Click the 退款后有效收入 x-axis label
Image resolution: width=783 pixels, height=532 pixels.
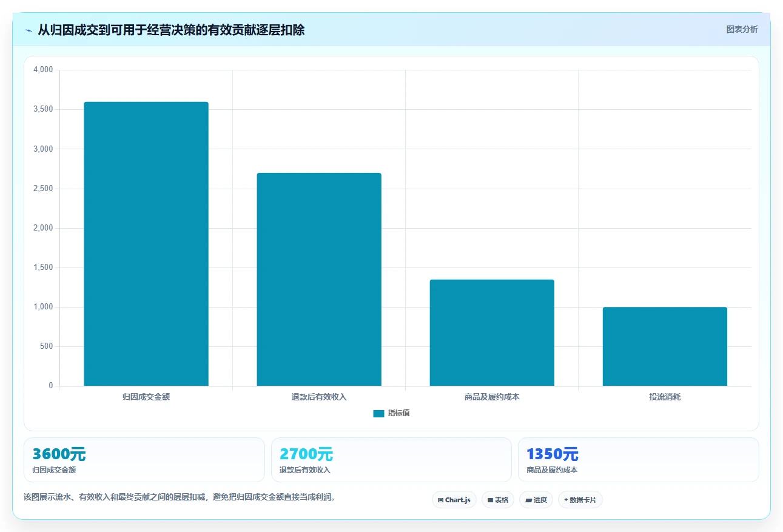pyautogui.click(x=319, y=397)
